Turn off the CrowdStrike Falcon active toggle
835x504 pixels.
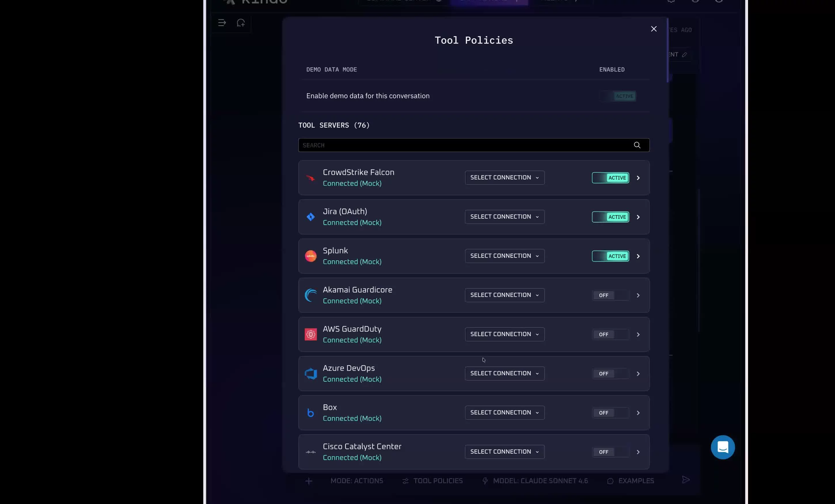(x=610, y=178)
